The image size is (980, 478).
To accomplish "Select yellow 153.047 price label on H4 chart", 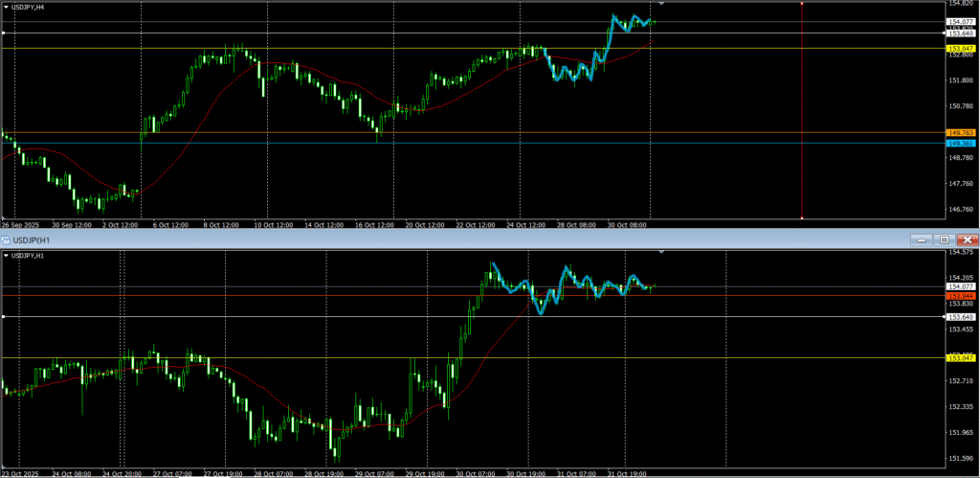I will click(x=959, y=48).
